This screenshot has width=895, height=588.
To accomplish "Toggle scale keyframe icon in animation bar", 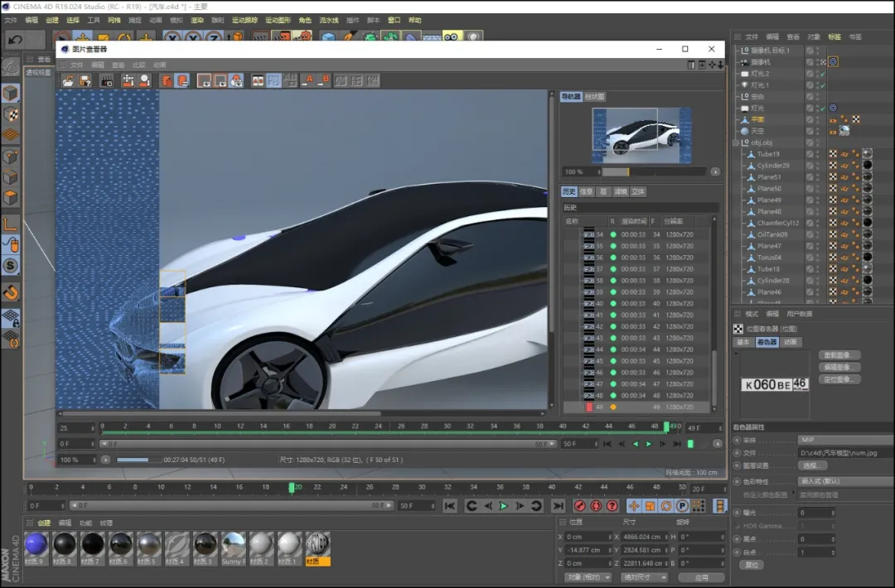I will (651, 506).
